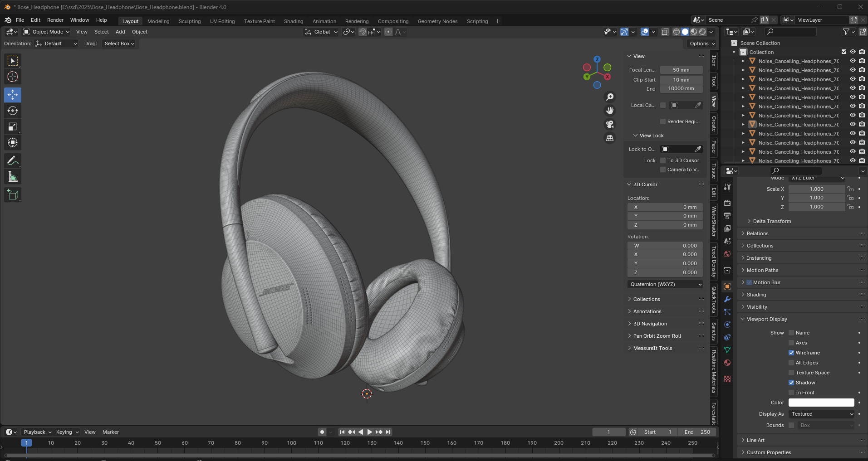This screenshot has height=461, width=868.
Task: Jump to the timeline end frame
Action: 388,432
